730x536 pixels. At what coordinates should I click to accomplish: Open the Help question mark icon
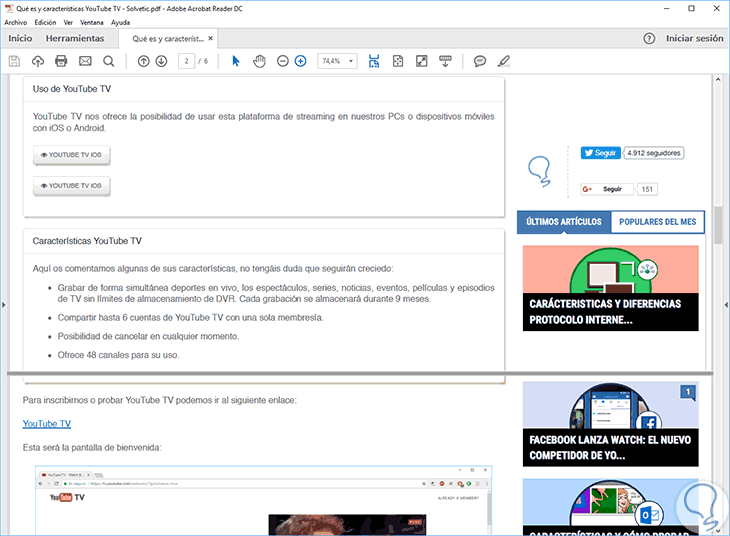[649, 39]
